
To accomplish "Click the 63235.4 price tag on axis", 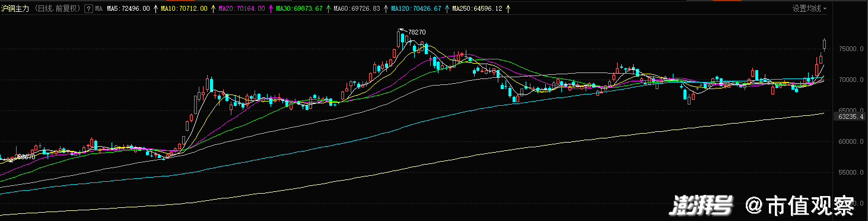I will pyautogui.click(x=850, y=117).
